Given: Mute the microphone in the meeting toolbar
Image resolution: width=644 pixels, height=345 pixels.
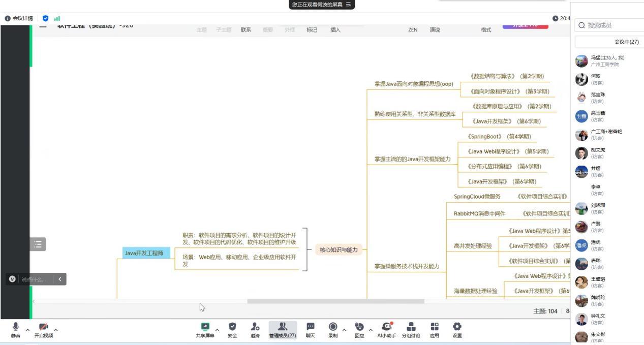Looking at the screenshot, I should point(16,329).
